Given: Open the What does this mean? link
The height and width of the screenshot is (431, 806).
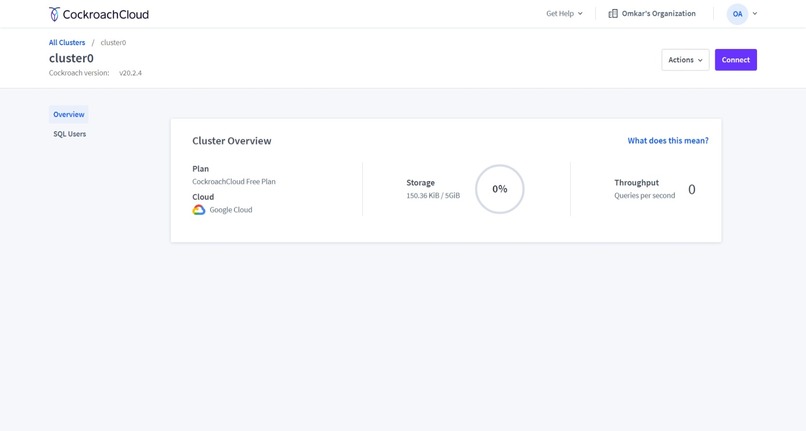Looking at the screenshot, I should click(668, 140).
